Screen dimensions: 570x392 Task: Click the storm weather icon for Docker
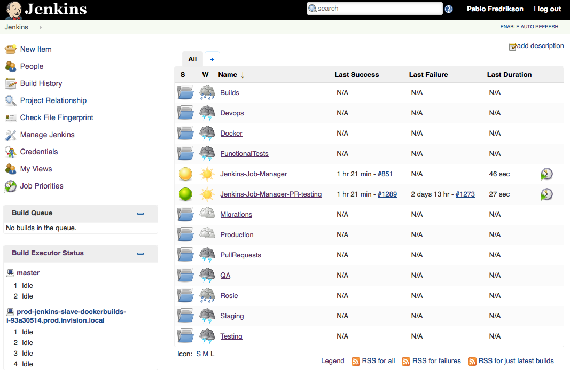207,133
